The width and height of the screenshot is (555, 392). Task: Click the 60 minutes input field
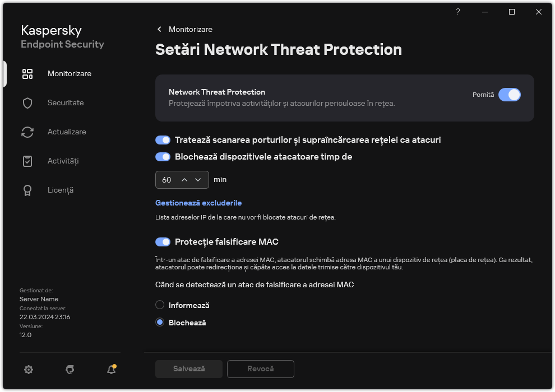coord(168,179)
